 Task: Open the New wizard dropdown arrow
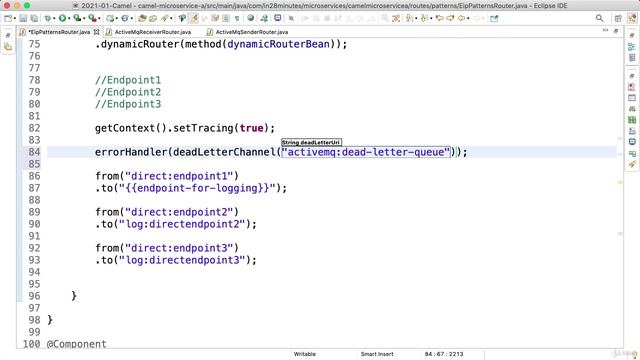coord(15,18)
